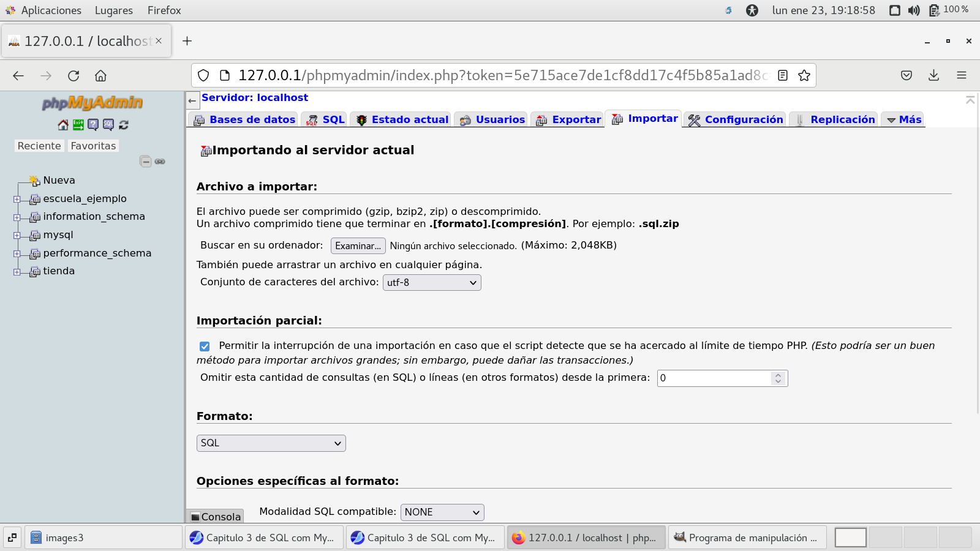Click the skip queries number input field

click(714, 378)
